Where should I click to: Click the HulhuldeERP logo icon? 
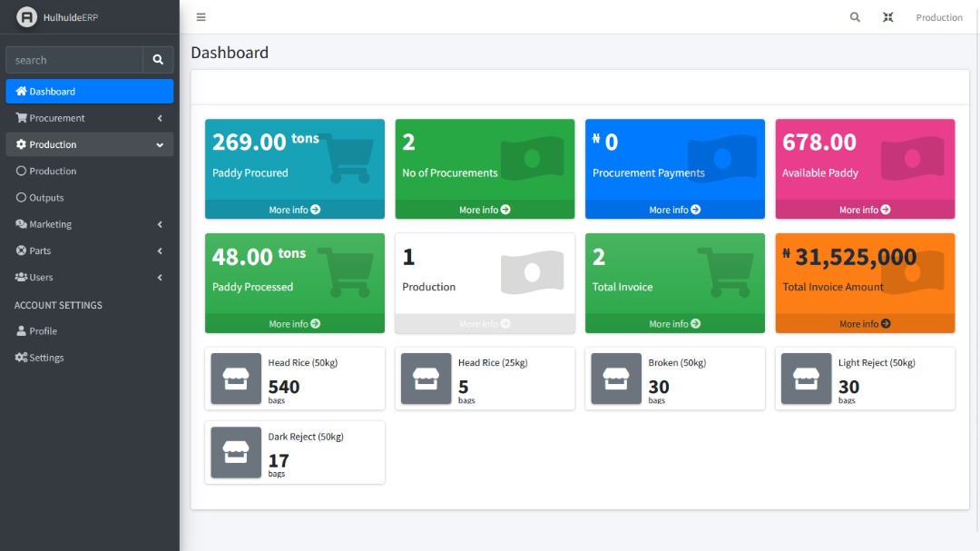(27, 17)
